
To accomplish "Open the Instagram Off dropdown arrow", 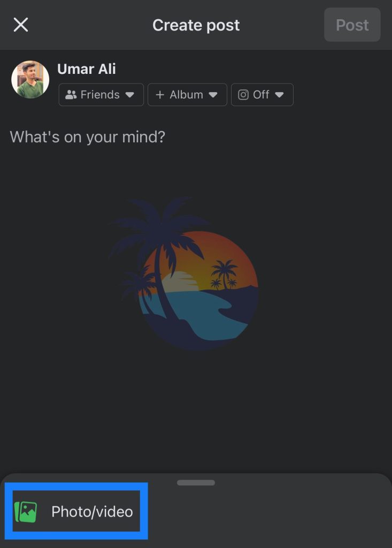I will pyautogui.click(x=279, y=95).
